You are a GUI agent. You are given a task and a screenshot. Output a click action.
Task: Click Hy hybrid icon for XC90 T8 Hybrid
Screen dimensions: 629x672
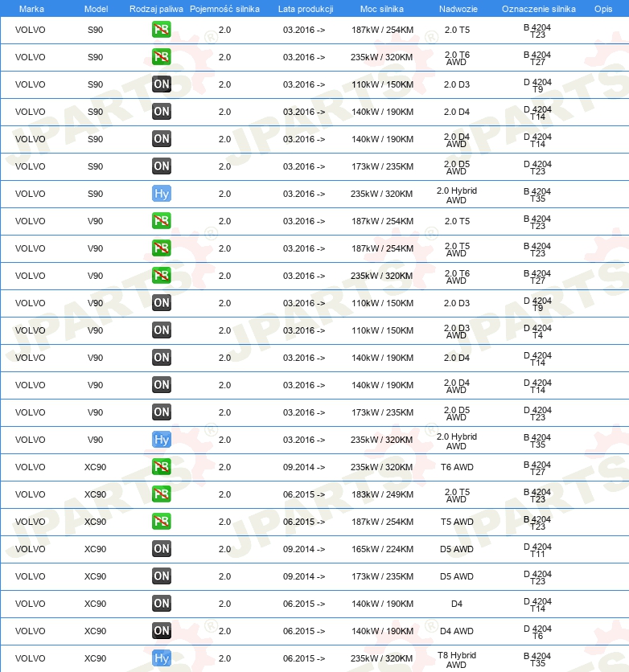[x=161, y=658]
